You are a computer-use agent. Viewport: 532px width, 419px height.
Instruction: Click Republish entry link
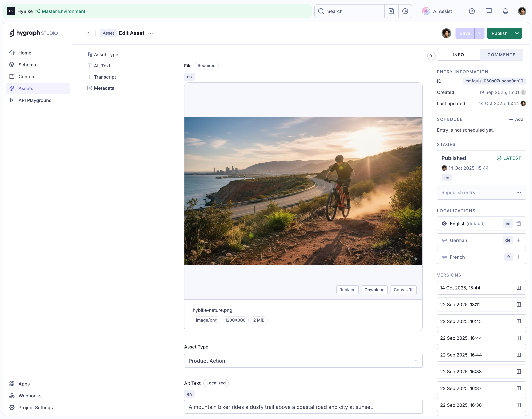pyautogui.click(x=458, y=193)
